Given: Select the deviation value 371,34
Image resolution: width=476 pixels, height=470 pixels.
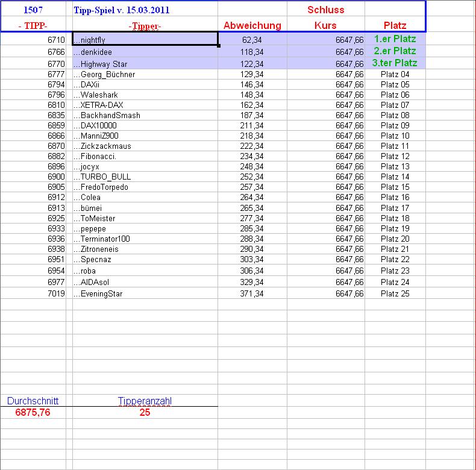Looking at the screenshot, I should click(252, 293).
